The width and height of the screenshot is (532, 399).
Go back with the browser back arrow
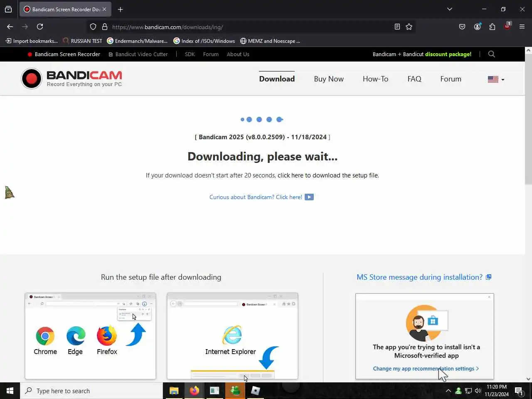(x=10, y=27)
